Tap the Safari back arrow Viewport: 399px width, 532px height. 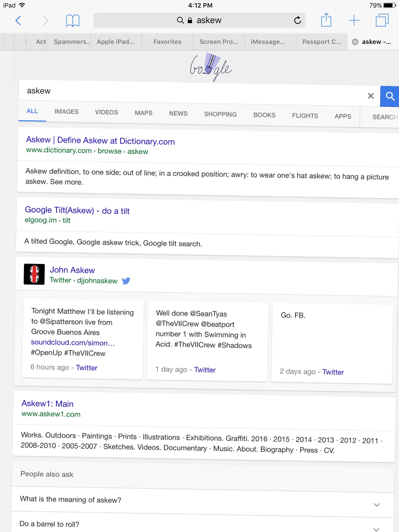coord(18,20)
